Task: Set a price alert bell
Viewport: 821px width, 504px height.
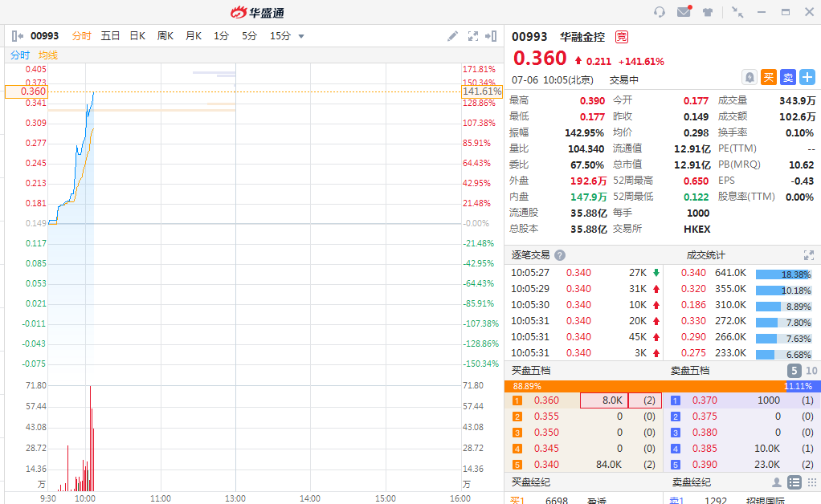Action: coord(750,77)
